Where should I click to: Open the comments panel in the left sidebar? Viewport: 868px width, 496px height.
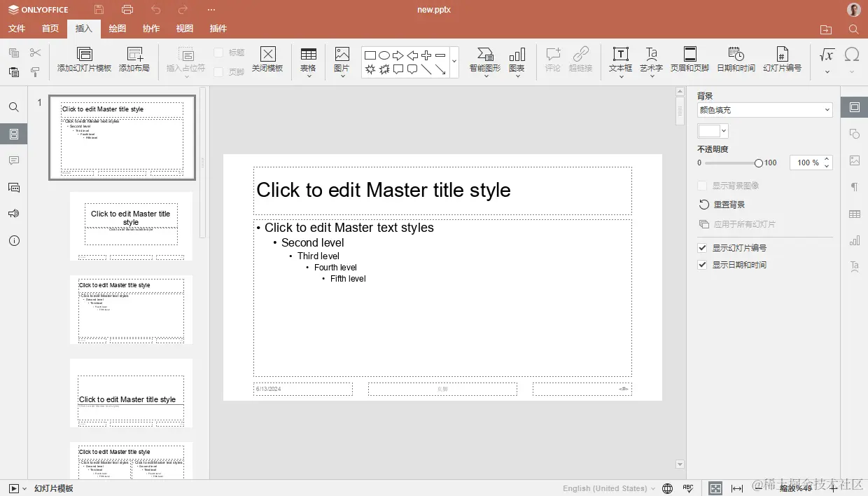(14, 160)
